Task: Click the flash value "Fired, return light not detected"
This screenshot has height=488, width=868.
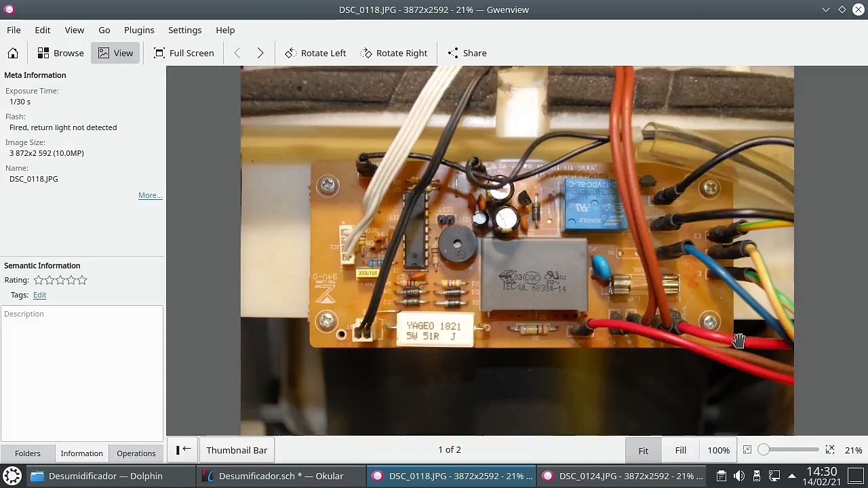Action: point(63,127)
